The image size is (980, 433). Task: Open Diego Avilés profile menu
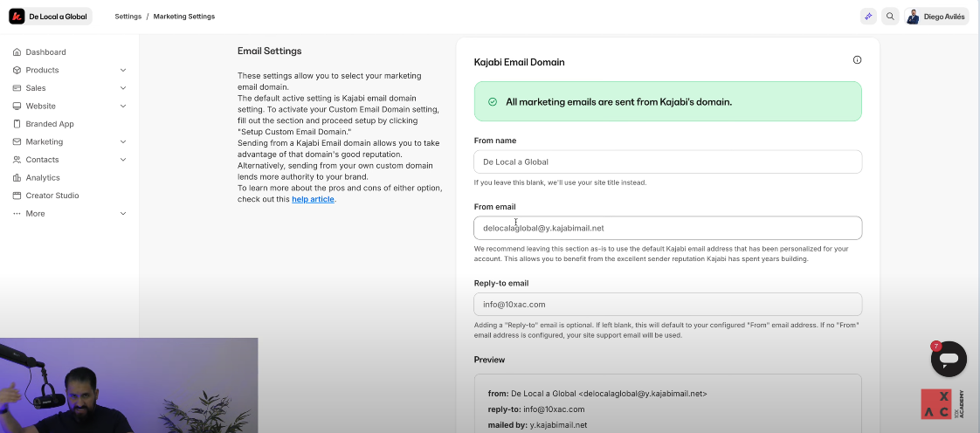point(936,16)
